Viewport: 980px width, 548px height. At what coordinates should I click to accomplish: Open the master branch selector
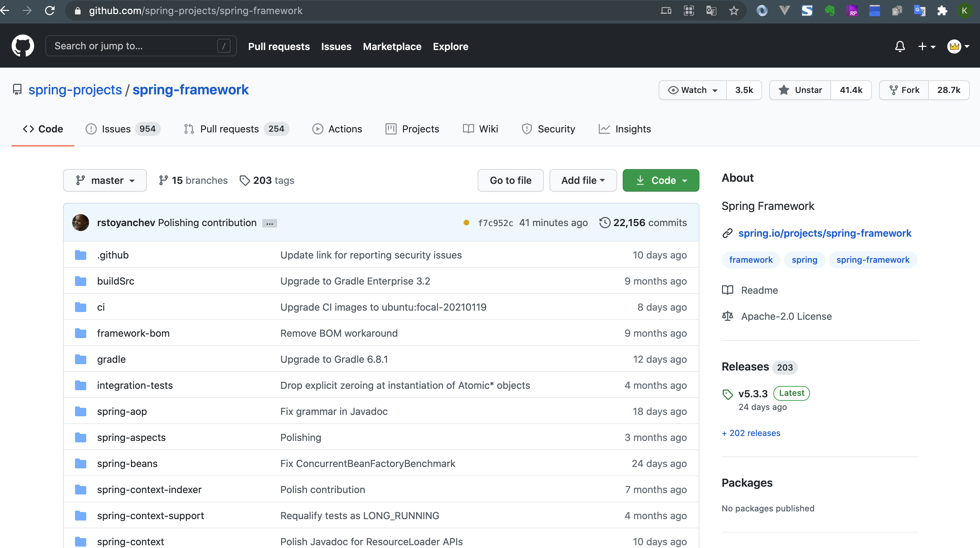tap(105, 180)
